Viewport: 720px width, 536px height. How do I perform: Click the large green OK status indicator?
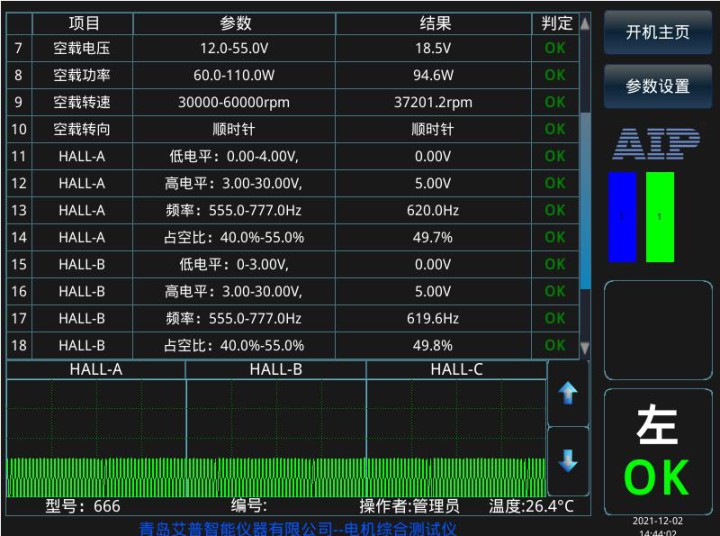pyautogui.click(x=656, y=479)
